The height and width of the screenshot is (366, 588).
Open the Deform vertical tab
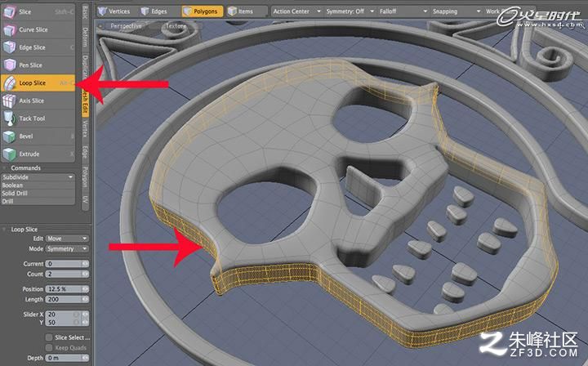pos(85,37)
